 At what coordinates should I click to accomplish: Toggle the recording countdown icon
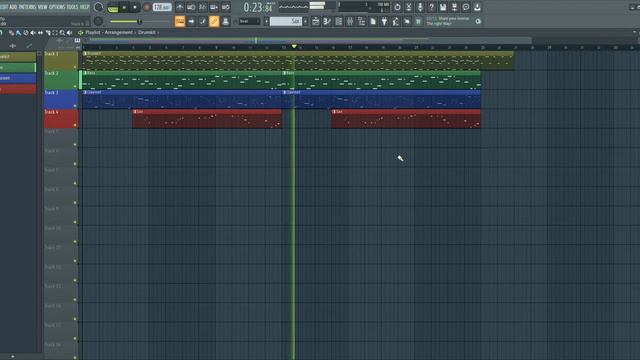point(202,7)
